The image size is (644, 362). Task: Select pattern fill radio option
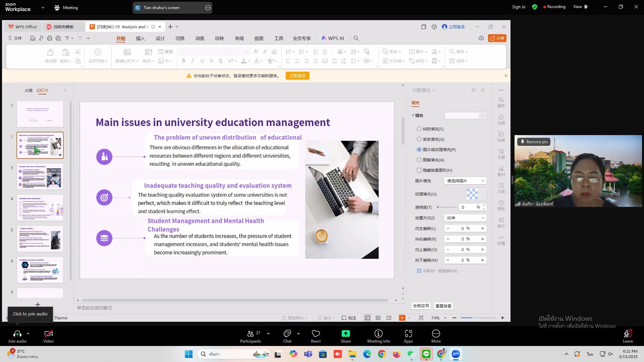(x=419, y=160)
